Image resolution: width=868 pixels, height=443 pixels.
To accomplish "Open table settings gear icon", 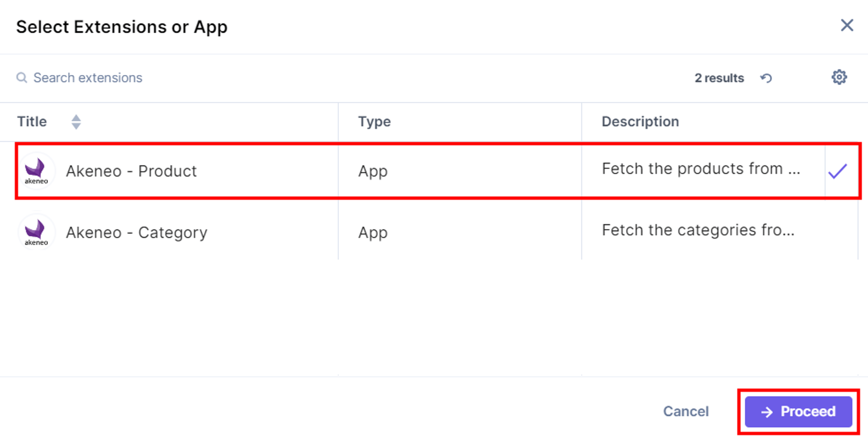I will pyautogui.click(x=839, y=77).
